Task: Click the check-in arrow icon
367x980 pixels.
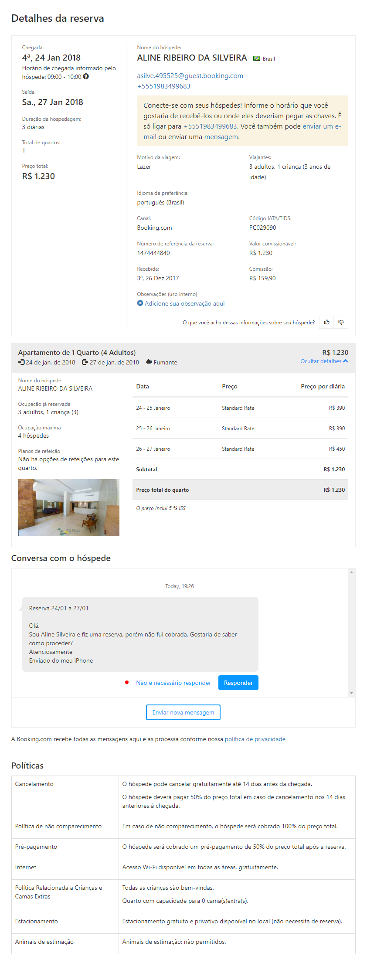Action: 21,362
